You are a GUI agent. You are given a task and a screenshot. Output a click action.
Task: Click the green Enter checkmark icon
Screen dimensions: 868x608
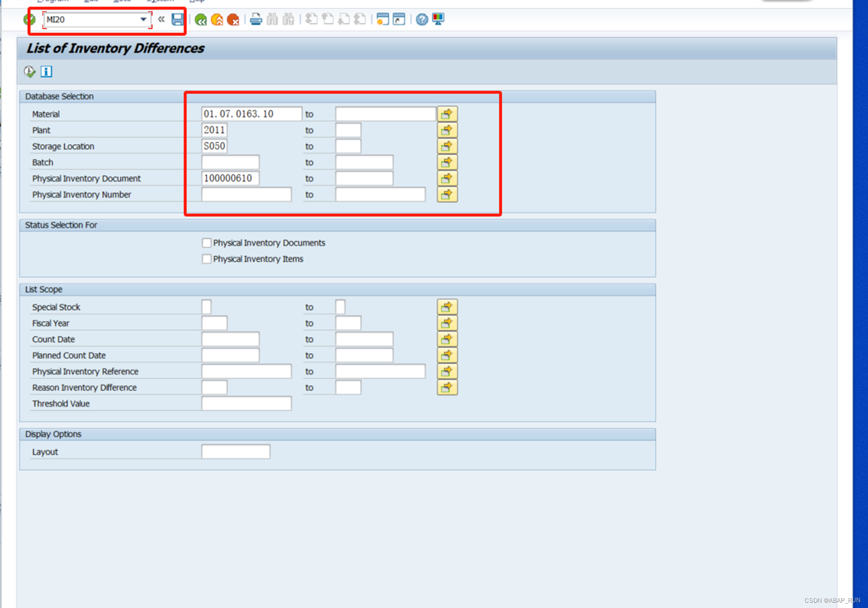29,20
